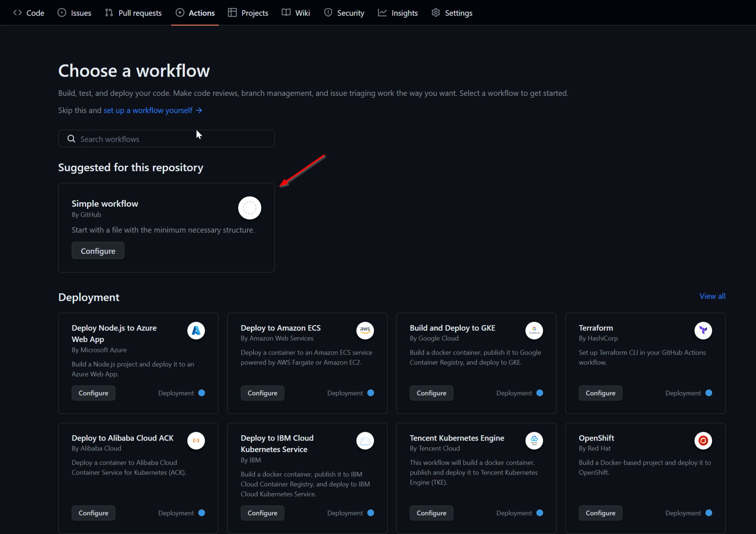Click the Terraform logo icon
The width and height of the screenshot is (756, 534).
703,330
